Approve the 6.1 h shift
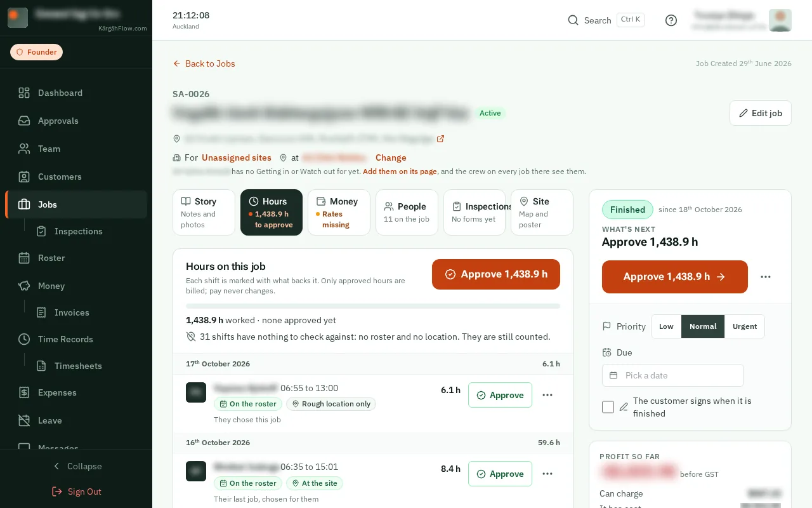 500,395
